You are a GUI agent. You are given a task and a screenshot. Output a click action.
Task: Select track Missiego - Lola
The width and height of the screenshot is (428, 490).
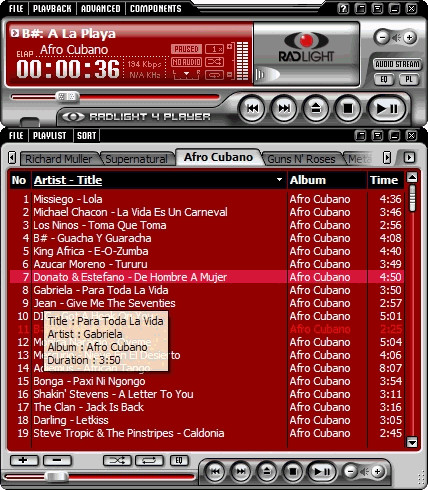(x=207, y=199)
